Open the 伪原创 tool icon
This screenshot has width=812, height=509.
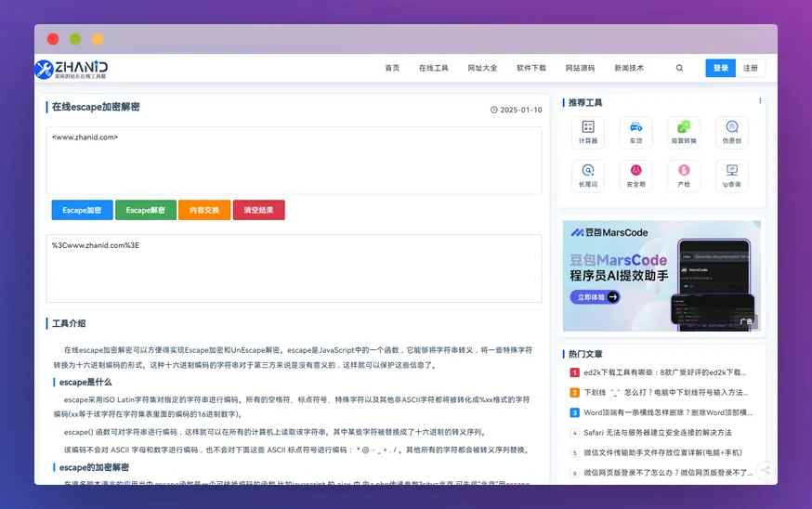tap(732, 131)
